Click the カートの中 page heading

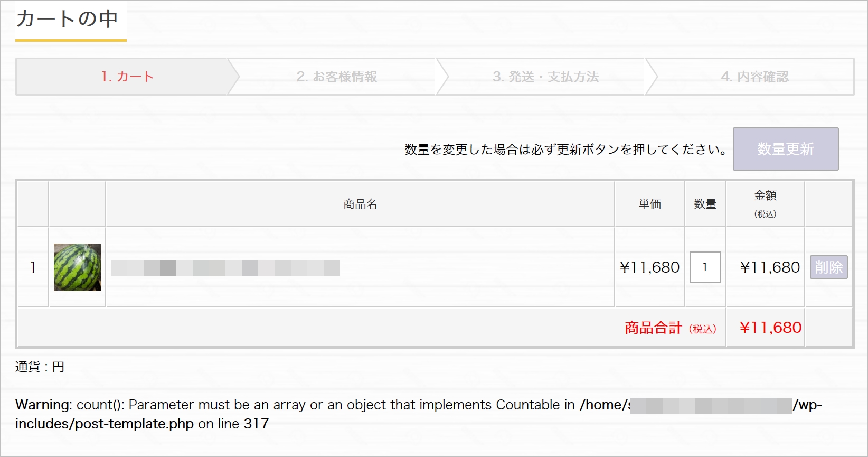coord(67,19)
